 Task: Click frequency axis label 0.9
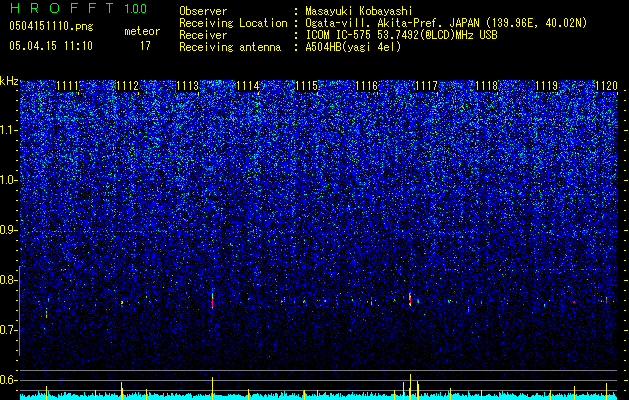[x=9, y=230]
